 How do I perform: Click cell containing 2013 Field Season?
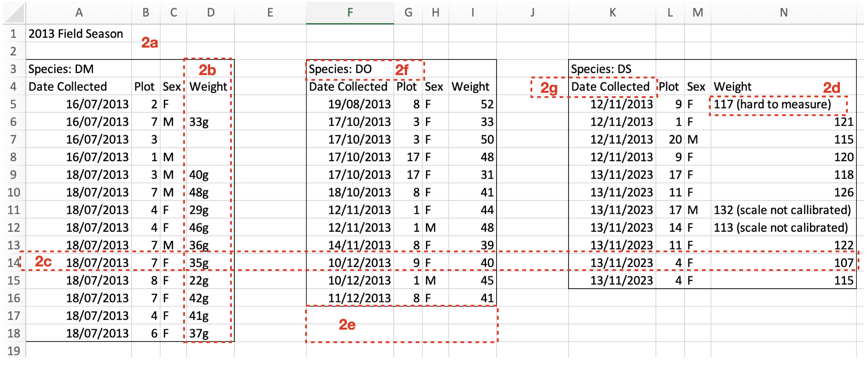click(76, 34)
